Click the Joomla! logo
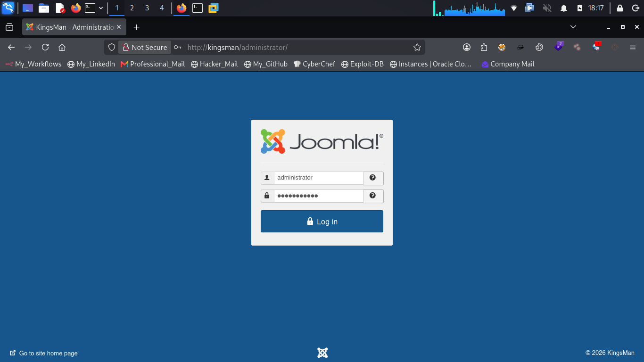The height and width of the screenshot is (362, 644). (x=322, y=141)
